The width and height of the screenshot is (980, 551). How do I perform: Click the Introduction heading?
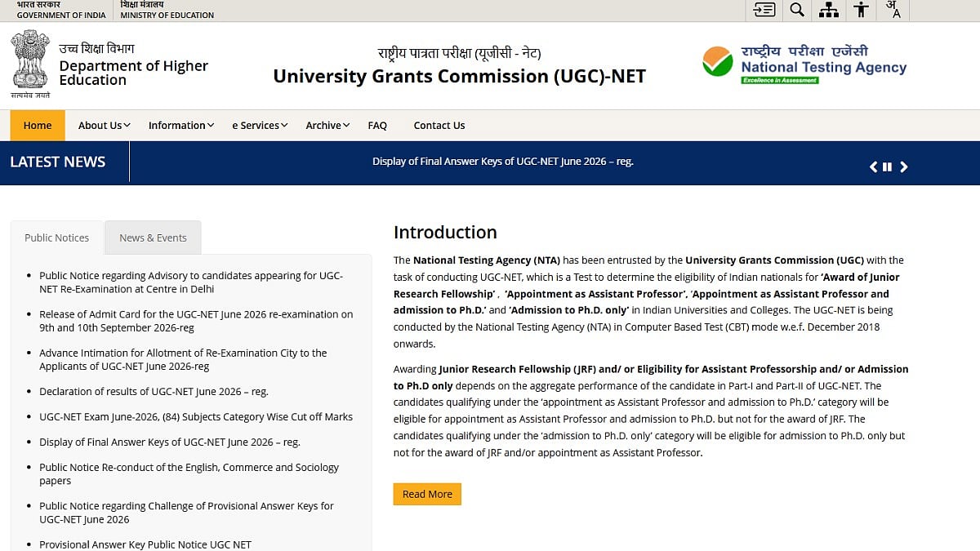click(x=445, y=232)
